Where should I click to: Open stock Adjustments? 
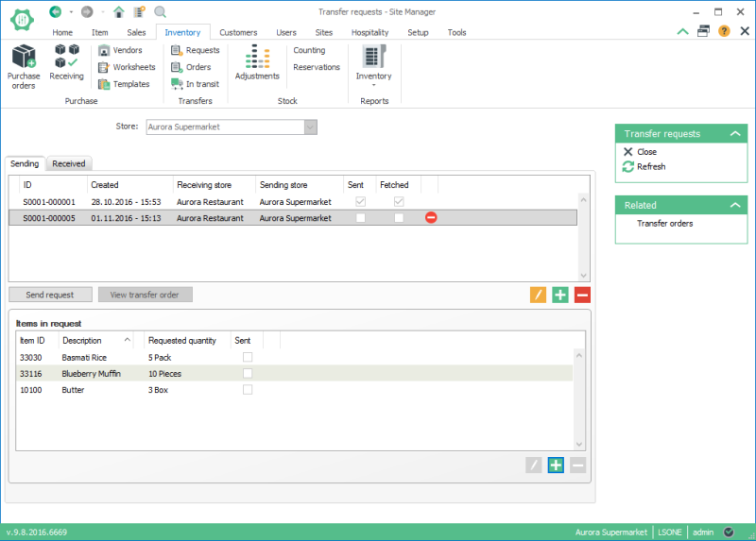[257, 62]
